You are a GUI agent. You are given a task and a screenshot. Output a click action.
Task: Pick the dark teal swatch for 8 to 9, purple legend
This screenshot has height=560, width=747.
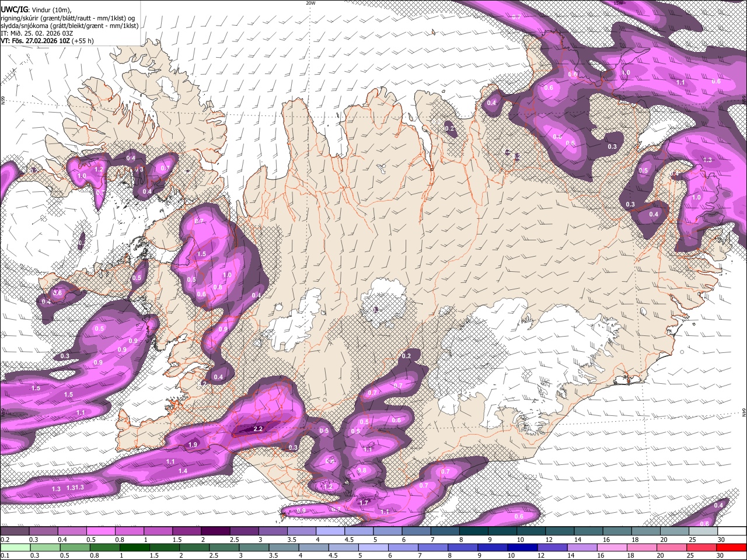[473, 531]
